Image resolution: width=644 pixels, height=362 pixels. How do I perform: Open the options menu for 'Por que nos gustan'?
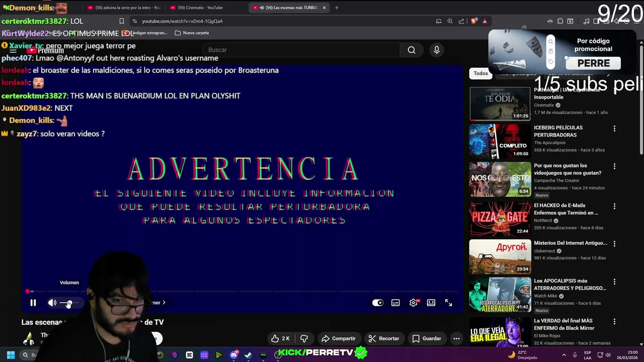click(x=614, y=166)
